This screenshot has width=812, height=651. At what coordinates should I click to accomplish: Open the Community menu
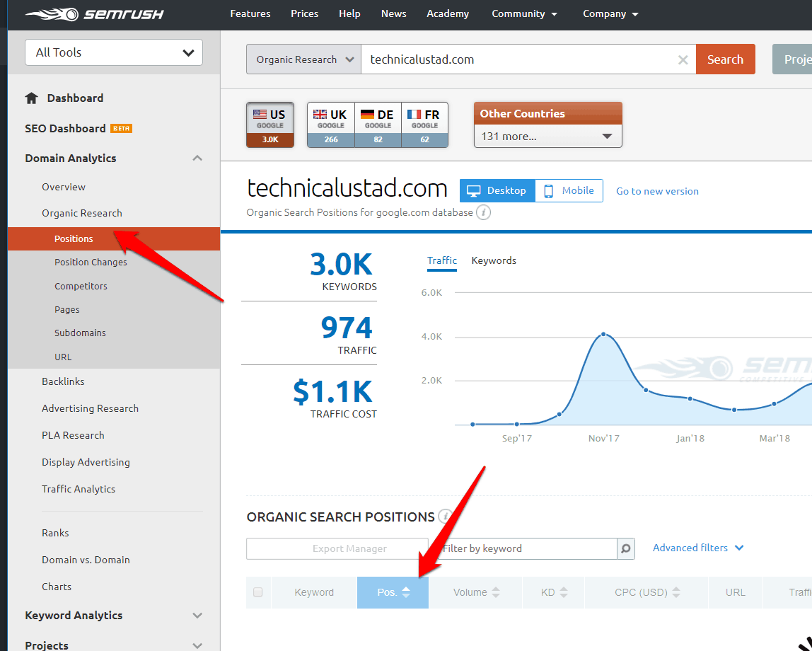[x=525, y=14]
